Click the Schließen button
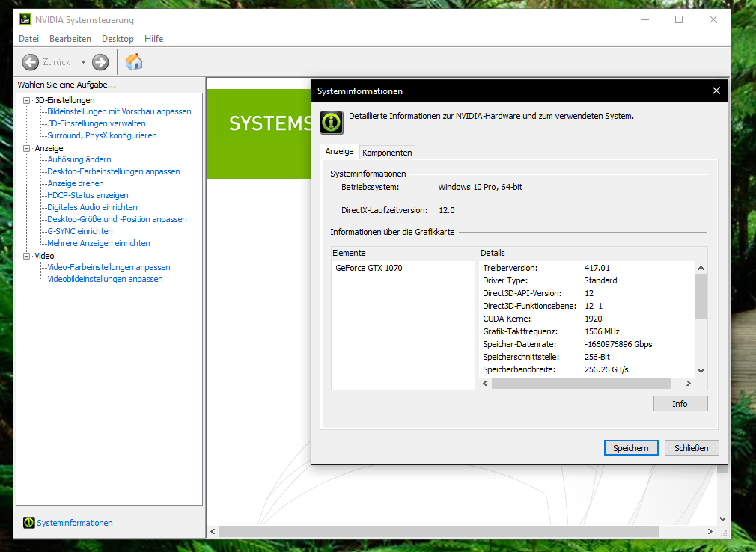756x552 pixels. coord(692,448)
